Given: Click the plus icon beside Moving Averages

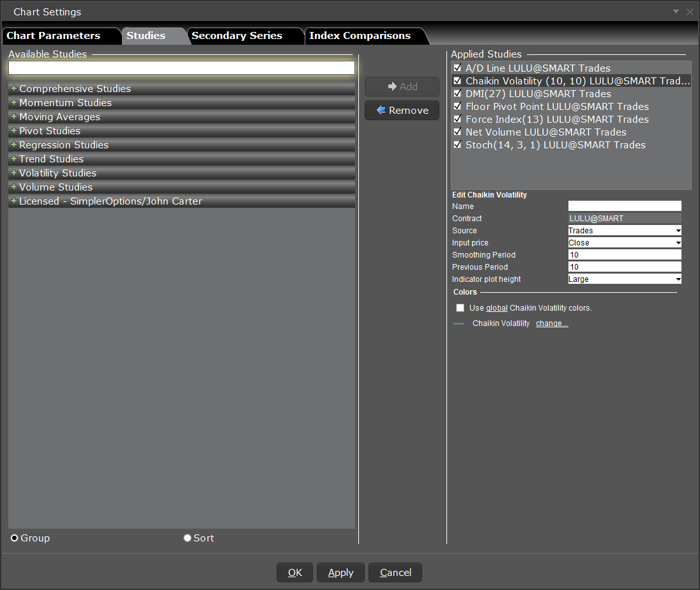Looking at the screenshot, I should [x=14, y=117].
